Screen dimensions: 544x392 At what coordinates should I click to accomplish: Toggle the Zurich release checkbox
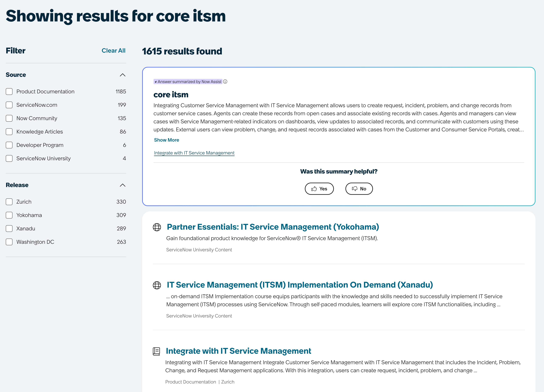tap(9, 202)
